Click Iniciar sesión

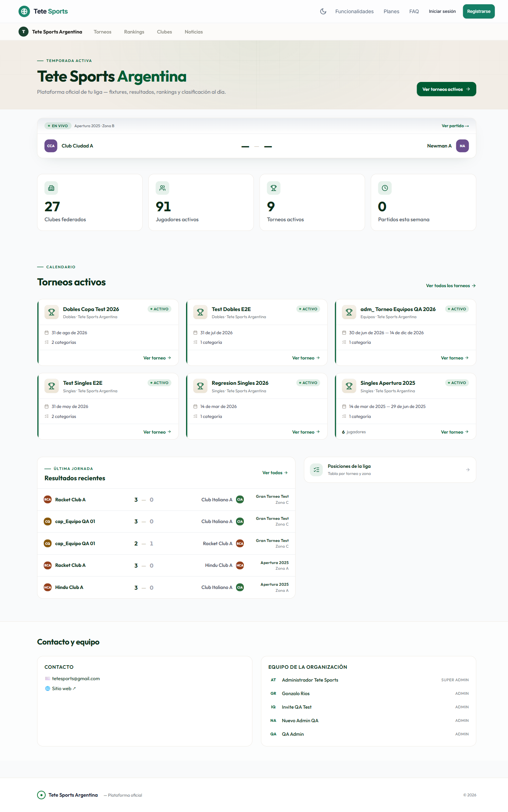click(442, 11)
